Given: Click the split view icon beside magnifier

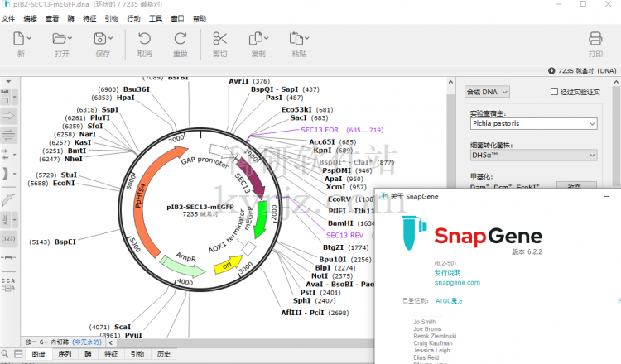Looking at the screenshot, I should [18, 354].
